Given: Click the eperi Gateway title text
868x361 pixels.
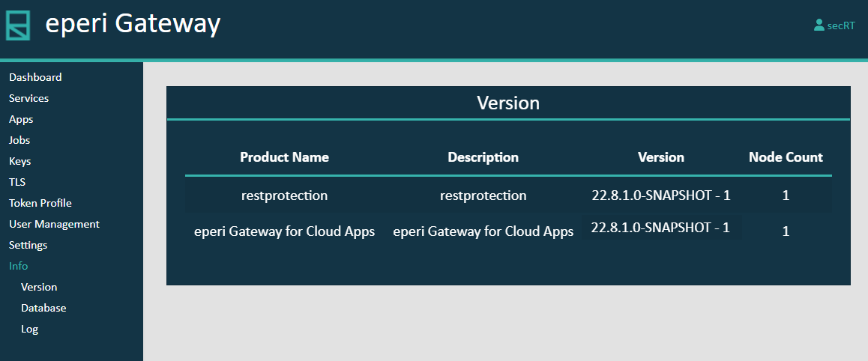Looking at the screenshot, I should 133,24.
